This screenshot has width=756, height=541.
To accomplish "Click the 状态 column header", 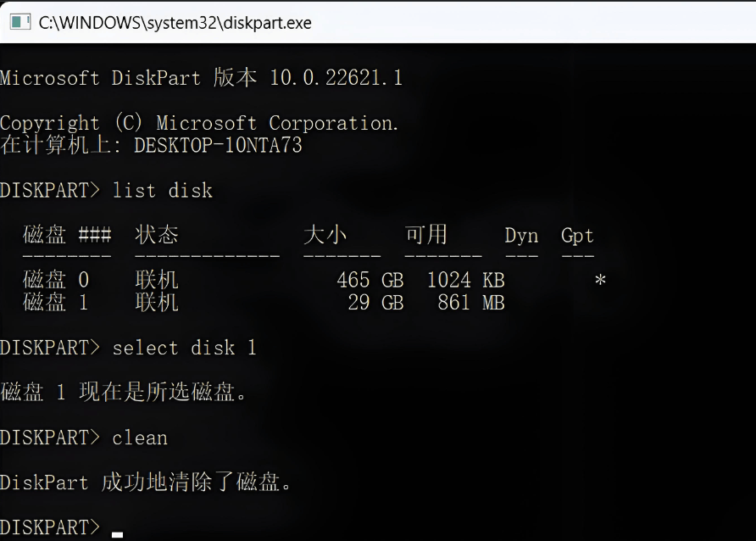I will click(x=157, y=235).
